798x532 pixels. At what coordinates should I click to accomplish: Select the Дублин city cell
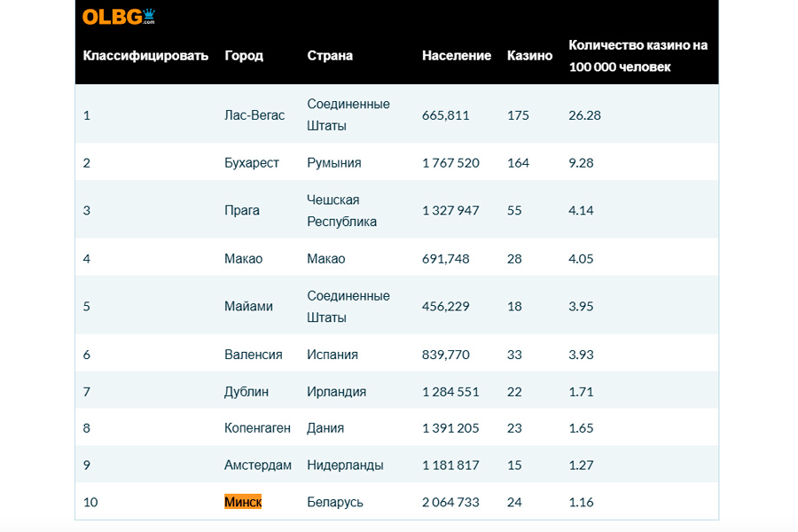point(246,392)
